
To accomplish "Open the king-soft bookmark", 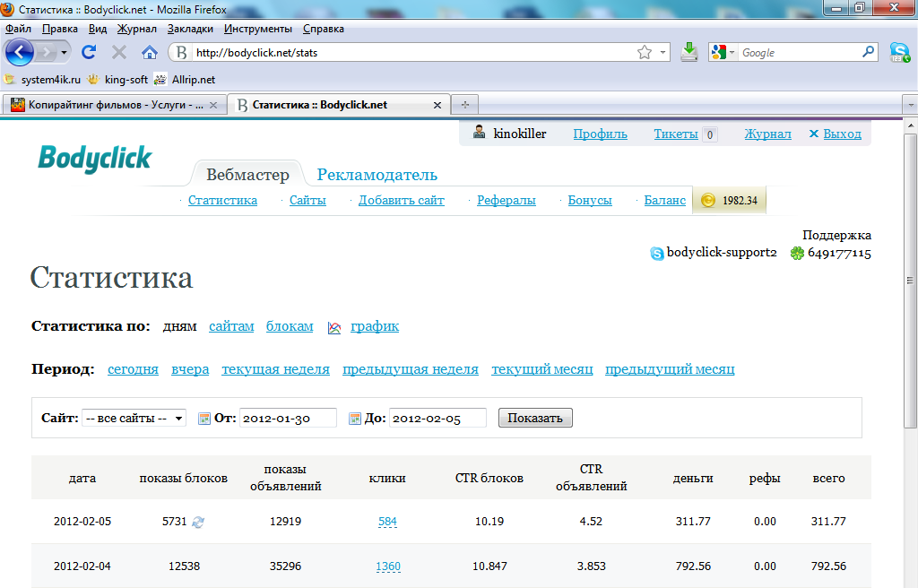I will click(x=117, y=80).
